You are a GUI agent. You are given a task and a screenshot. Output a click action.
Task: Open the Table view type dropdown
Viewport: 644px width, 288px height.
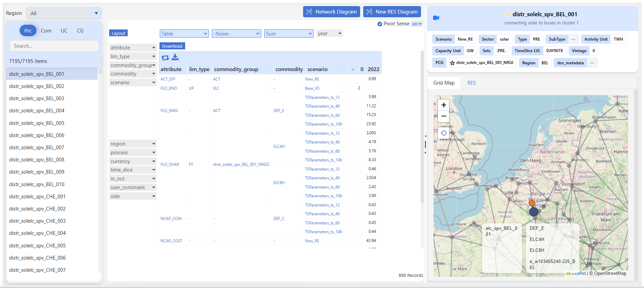184,34
